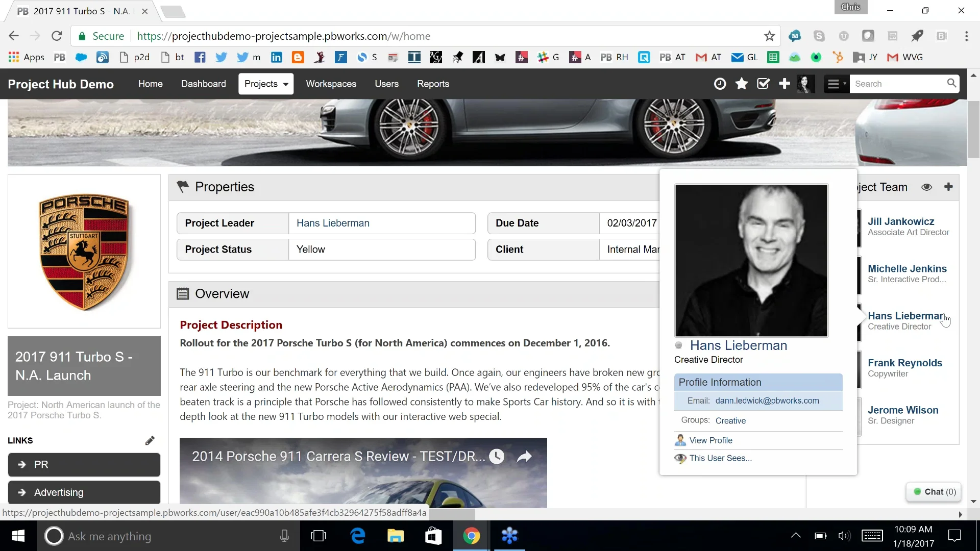980x551 pixels.
Task: Open Chrome's three-dot menu
Action: click(966, 36)
